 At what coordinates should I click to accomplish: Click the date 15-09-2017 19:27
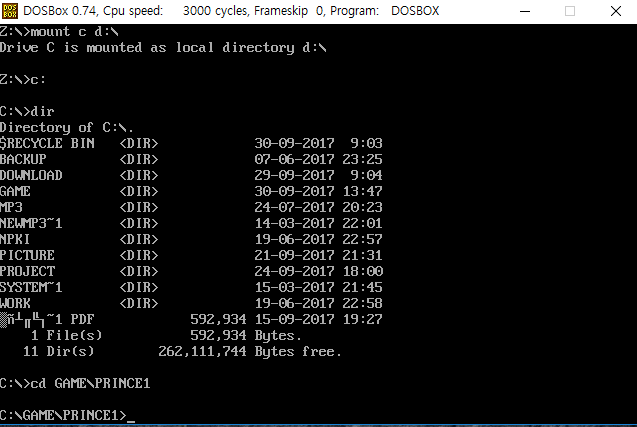pos(318,319)
